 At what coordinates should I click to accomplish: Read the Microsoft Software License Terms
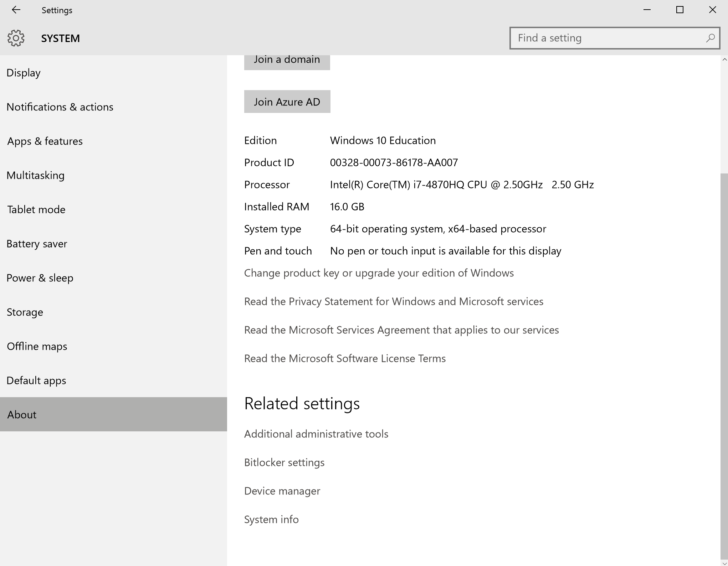pyautogui.click(x=345, y=358)
